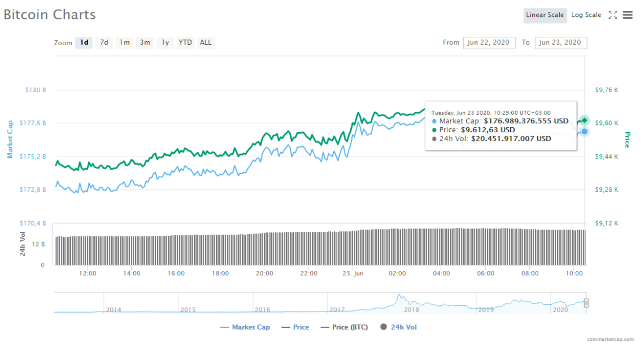Viewport: 644px width, 346px height.
Task: Select the 3m zoom range
Action: click(145, 42)
